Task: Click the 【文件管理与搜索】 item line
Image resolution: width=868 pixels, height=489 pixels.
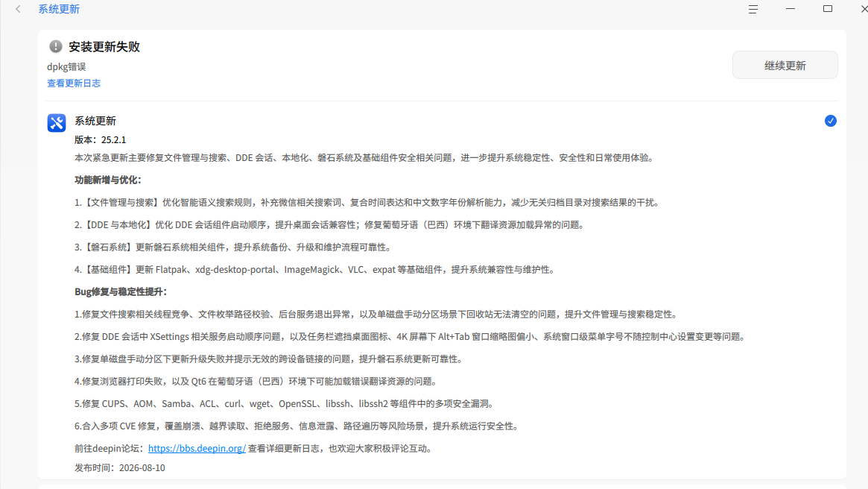Action: 368,203
